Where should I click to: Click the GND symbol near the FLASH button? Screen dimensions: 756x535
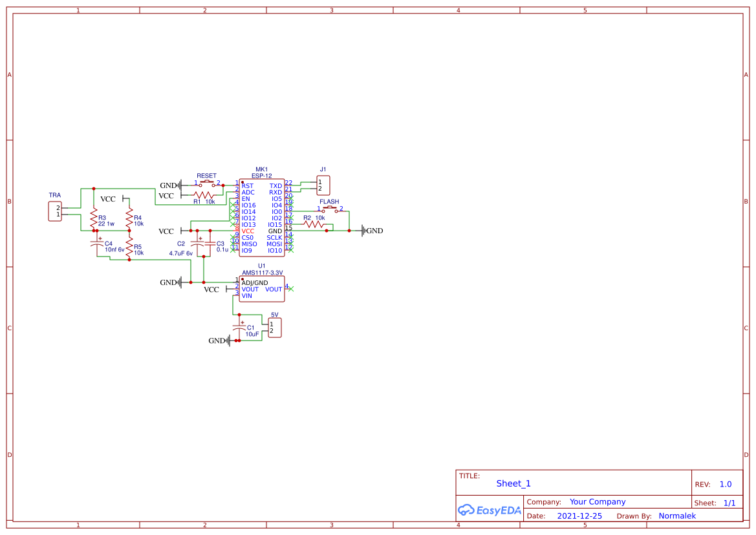pos(364,230)
